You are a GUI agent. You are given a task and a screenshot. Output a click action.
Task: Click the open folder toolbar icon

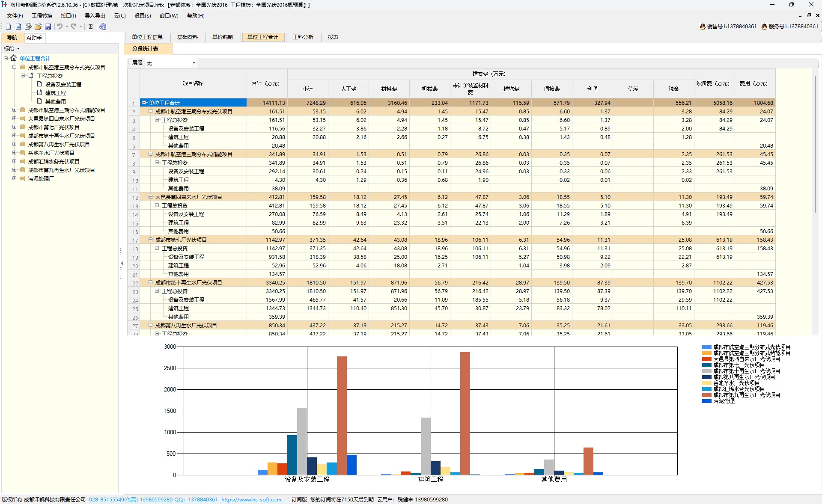click(38, 27)
